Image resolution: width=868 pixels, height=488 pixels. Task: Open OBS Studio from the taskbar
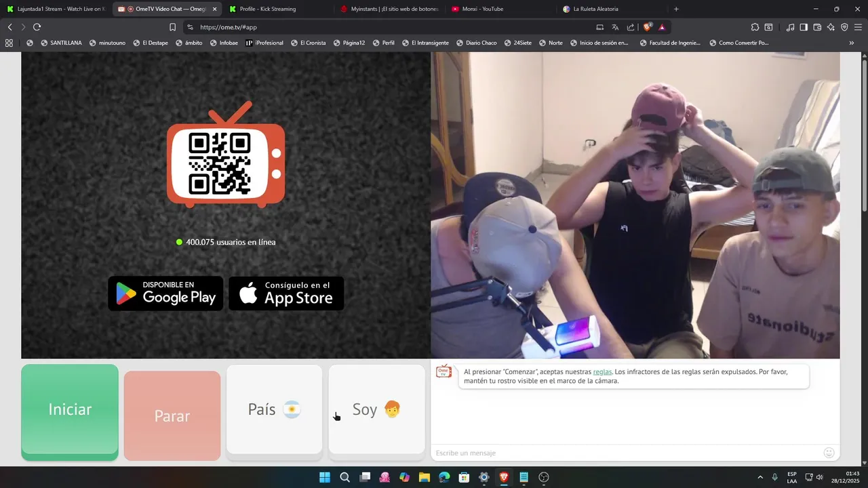tap(543, 477)
